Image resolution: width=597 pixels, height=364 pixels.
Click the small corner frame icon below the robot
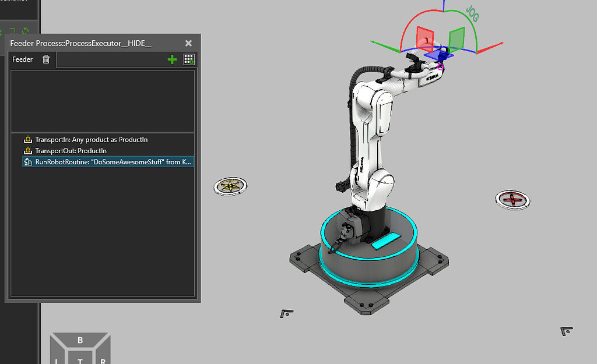coord(286,313)
